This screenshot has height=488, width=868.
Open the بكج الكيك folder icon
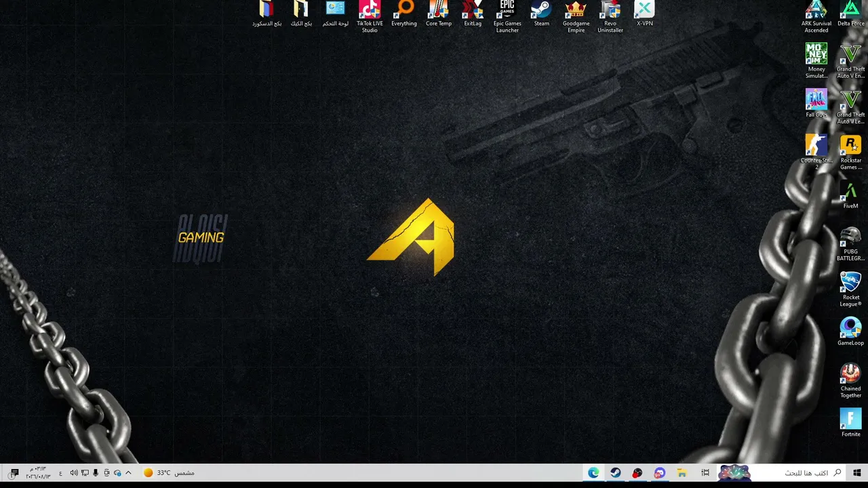click(301, 14)
